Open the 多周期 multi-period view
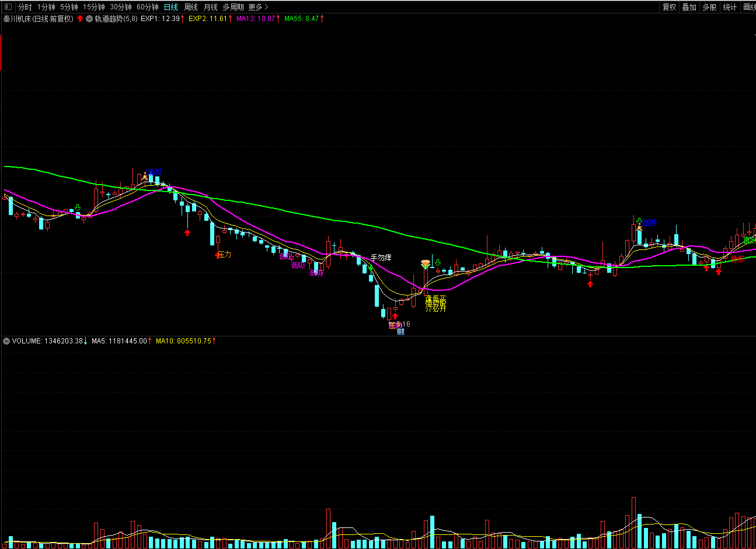This screenshot has width=756, height=549. (233, 7)
